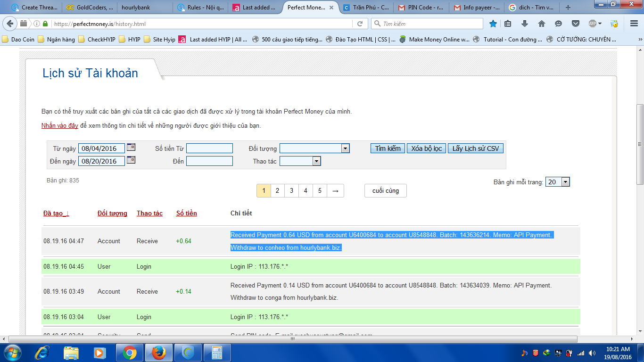Open the Adblock Plus ABP icon
The height and width of the screenshot is (362, 644).
point(593,24)
